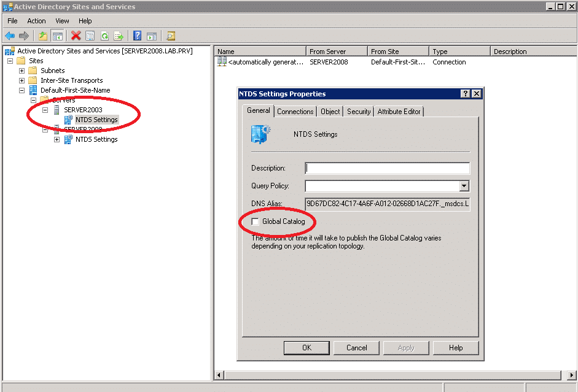Select the General tab
This screenshot has height=392, width=578.
pos(259,110)
